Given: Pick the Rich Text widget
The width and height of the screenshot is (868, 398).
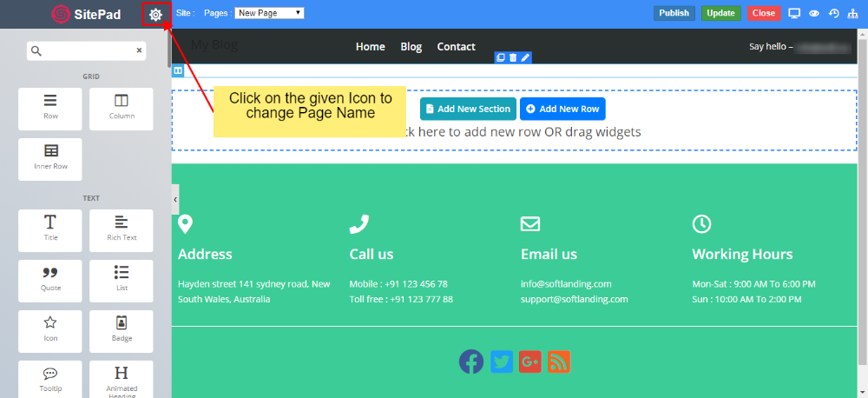Looking at the screenshot, I should (x=122, y=228).
